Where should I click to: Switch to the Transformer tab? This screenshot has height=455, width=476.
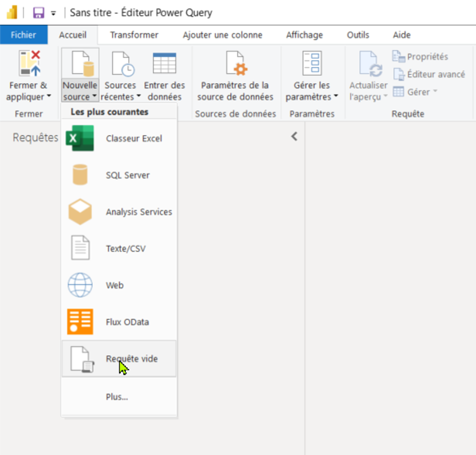click(134, 35)
